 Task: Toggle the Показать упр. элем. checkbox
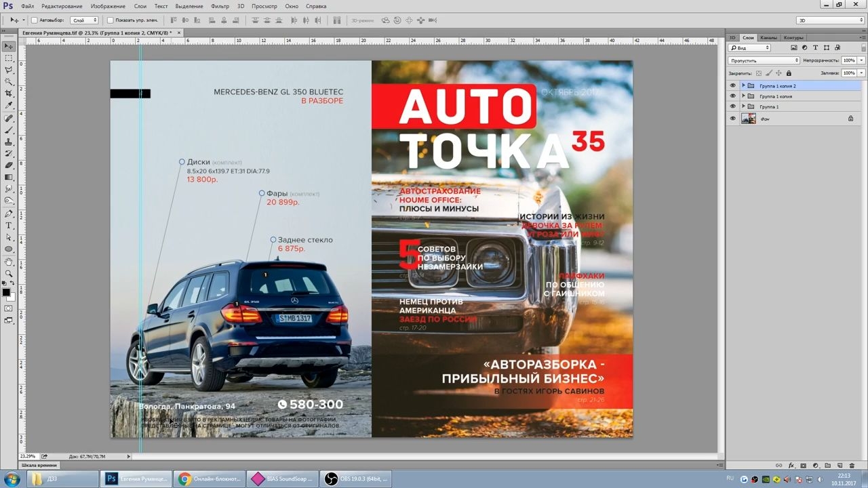click(x=111, y=20)
